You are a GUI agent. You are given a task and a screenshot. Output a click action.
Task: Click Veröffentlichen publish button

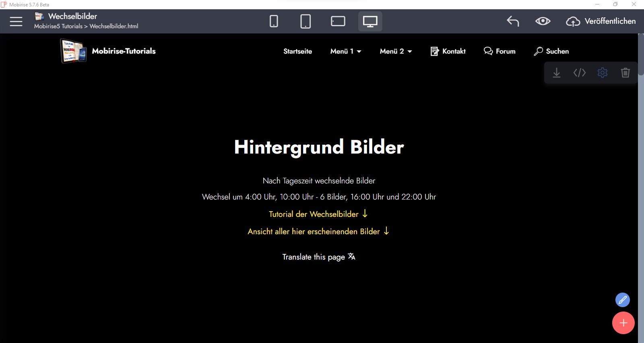(601, 21)
